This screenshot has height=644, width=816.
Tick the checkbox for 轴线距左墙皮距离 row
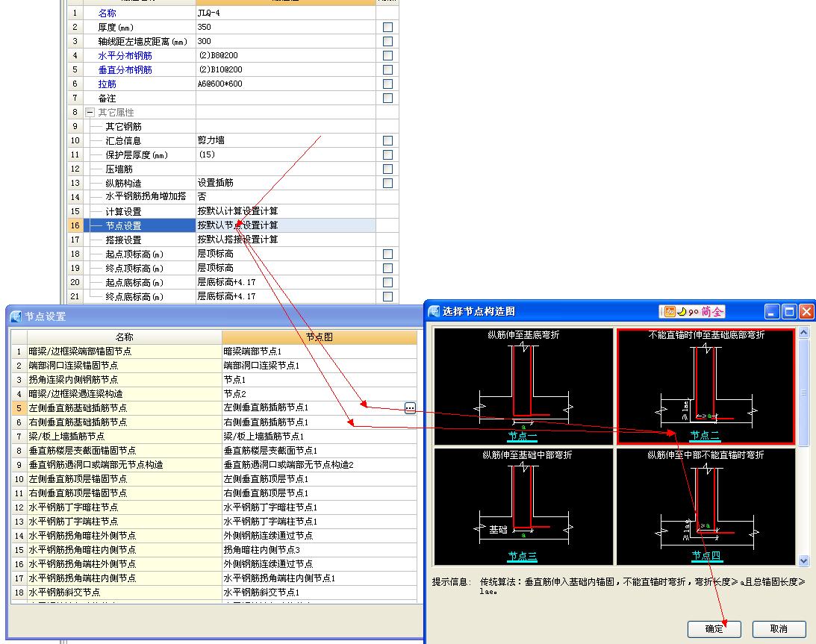coord(387,41)
